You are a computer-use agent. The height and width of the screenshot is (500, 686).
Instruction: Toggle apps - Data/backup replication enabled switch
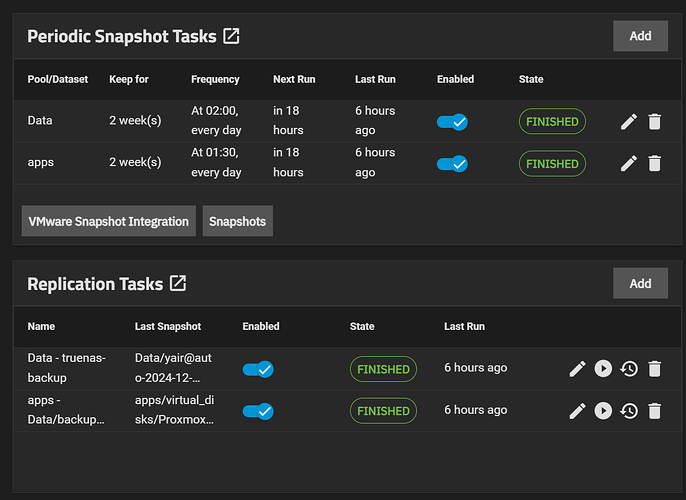tap(258, 411)
